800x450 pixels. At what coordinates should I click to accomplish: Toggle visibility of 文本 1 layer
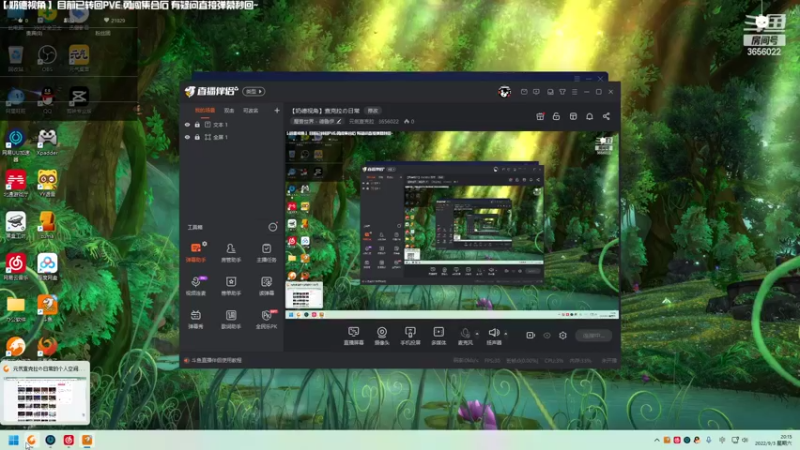(187, 124)
